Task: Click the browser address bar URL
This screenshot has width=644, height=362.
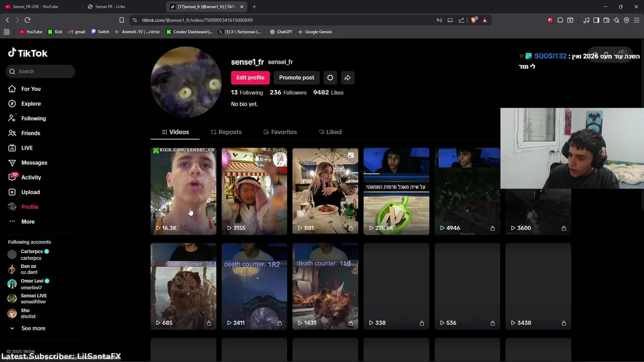Action: tap(197, 20)
